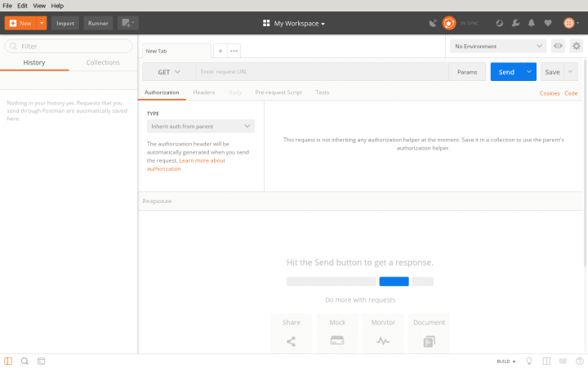588x368 pixels.
Task: Open the File menu
Action: coord(7,6)
